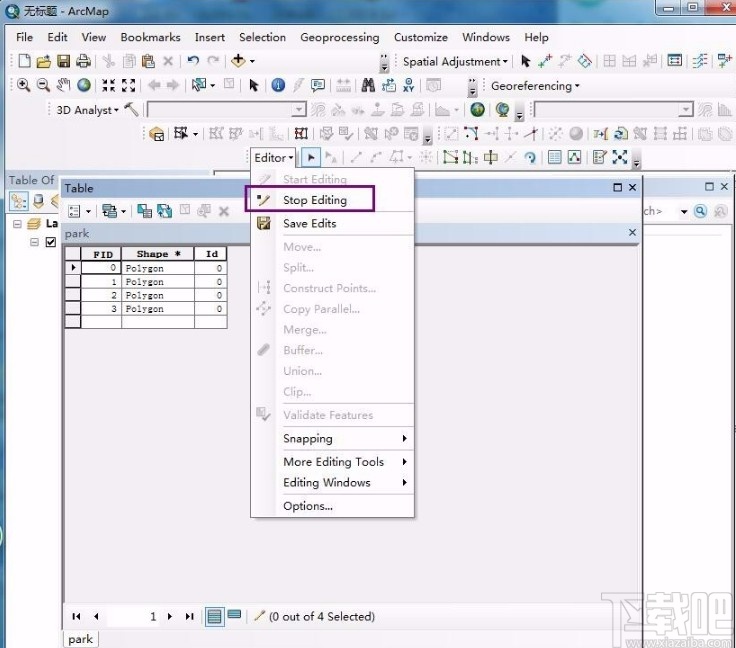Click the Shape * column header
This screenshot has height=648, width=736.
point(158,254)
